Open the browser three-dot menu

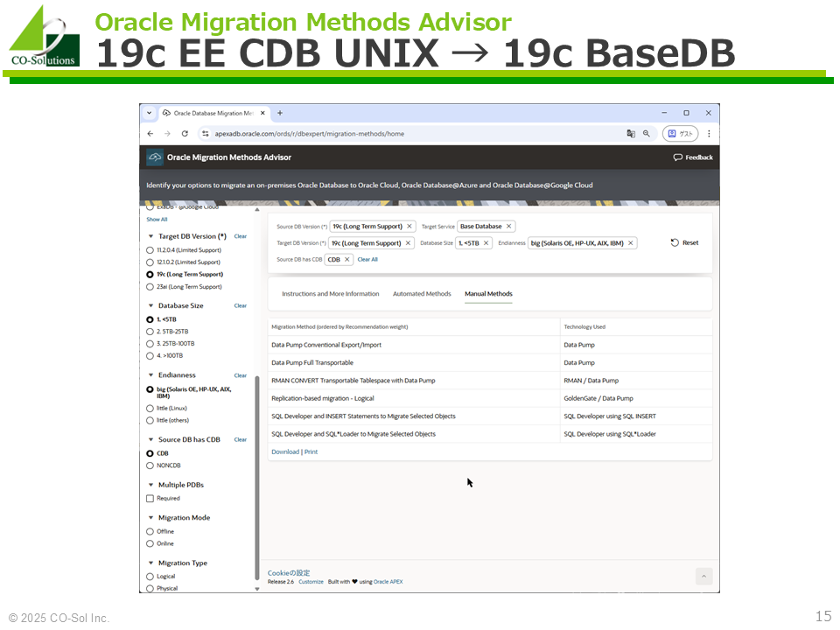pyautogui.click(x=709, y=134)
